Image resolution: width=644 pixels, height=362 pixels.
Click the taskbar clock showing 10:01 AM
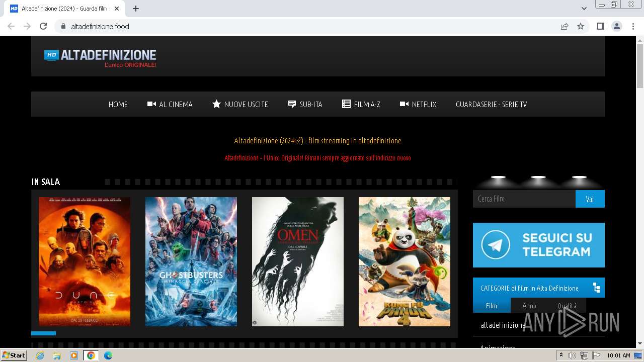coord(618,355)
